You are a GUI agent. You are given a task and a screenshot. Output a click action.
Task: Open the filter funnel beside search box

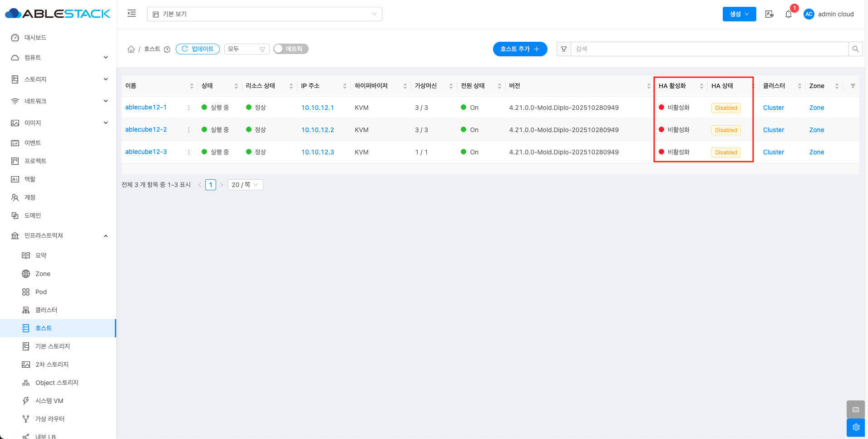(564, 49)
